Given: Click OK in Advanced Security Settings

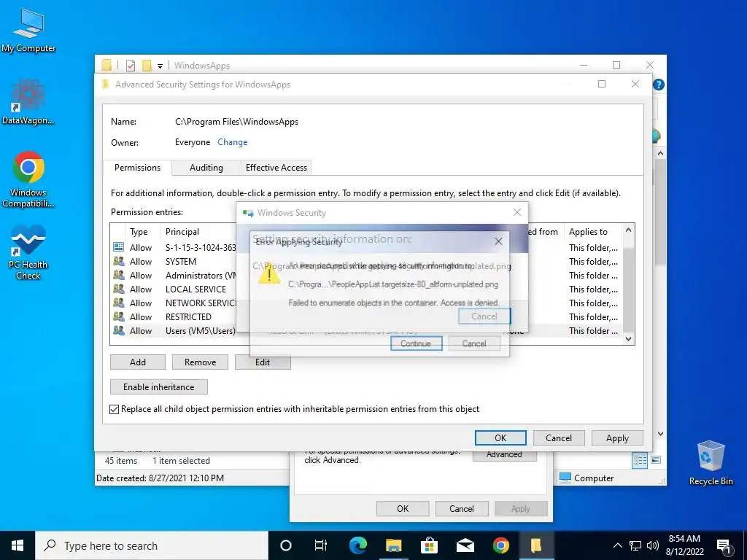Looking at the screenshot, I should tap(500, 438).
